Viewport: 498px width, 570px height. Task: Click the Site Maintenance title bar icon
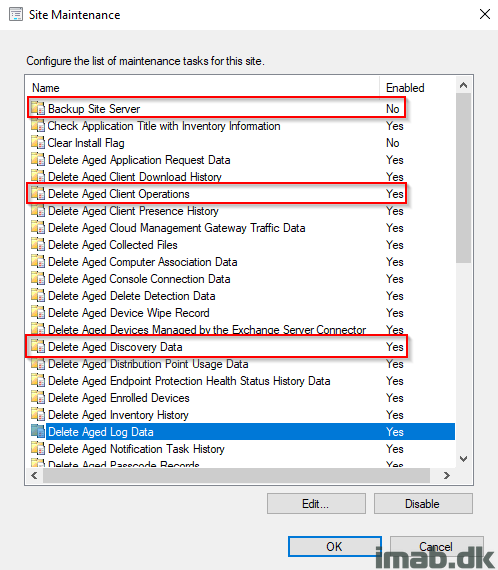point(16,15)
